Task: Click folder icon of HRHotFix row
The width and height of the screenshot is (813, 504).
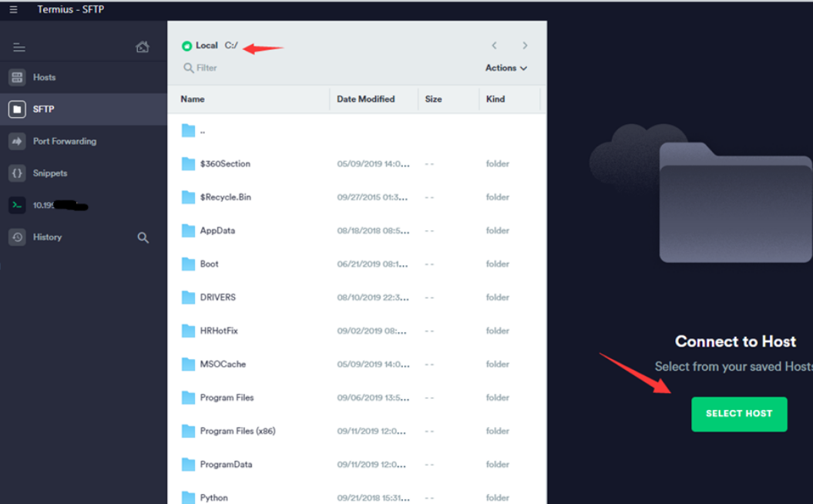Action: (x=188, y=331)
